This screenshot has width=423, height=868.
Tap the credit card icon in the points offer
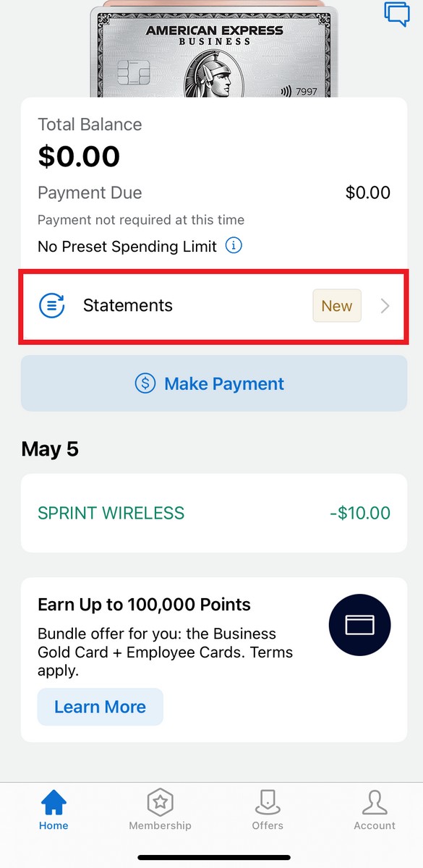(359, 624)
